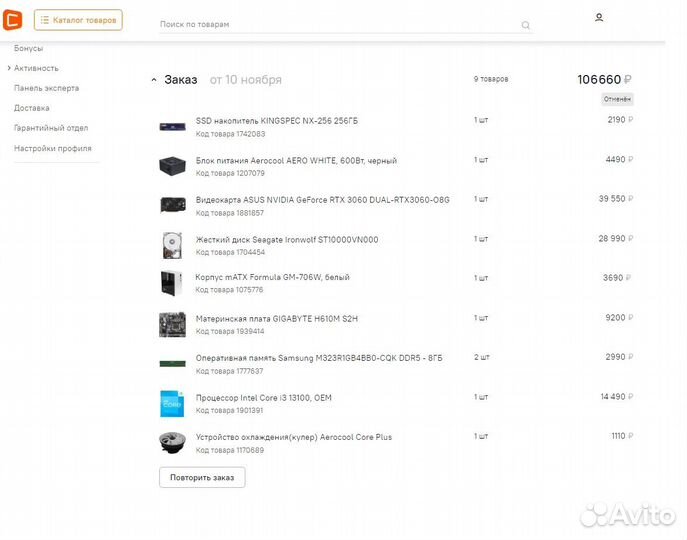This screenshot has width=687, height=540.
Task: Click Код товара 1075776
Action: pyautogui.click(x=229, y=290)
